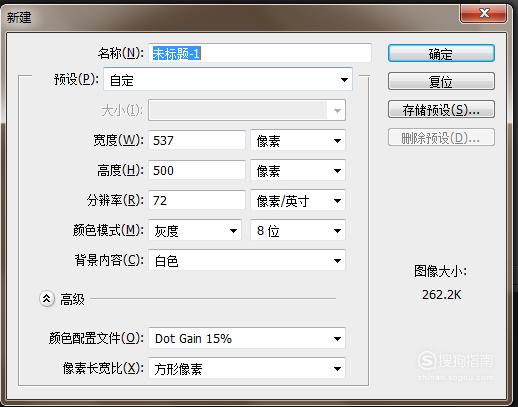
Task: Open the 背景内容 dropdown showing 白色
Action: [x=247, y=260]
